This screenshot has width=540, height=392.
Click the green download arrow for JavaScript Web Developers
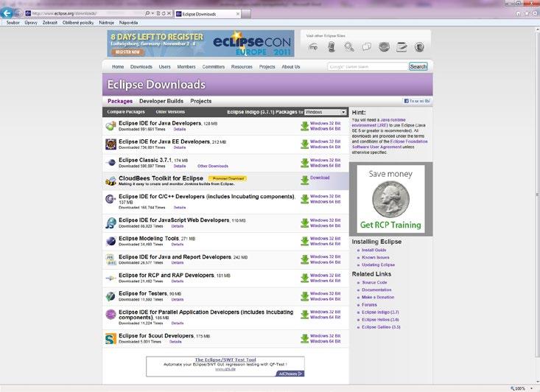click(304, 223)
